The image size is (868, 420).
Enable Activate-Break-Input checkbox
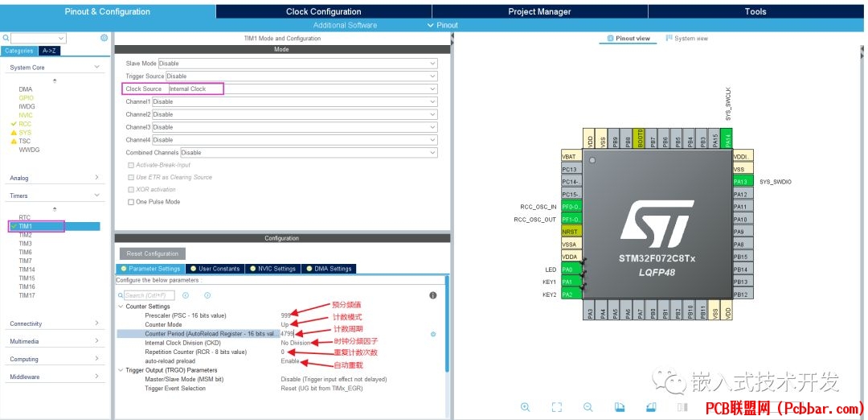pyautogui.click(x=131, y=165)
